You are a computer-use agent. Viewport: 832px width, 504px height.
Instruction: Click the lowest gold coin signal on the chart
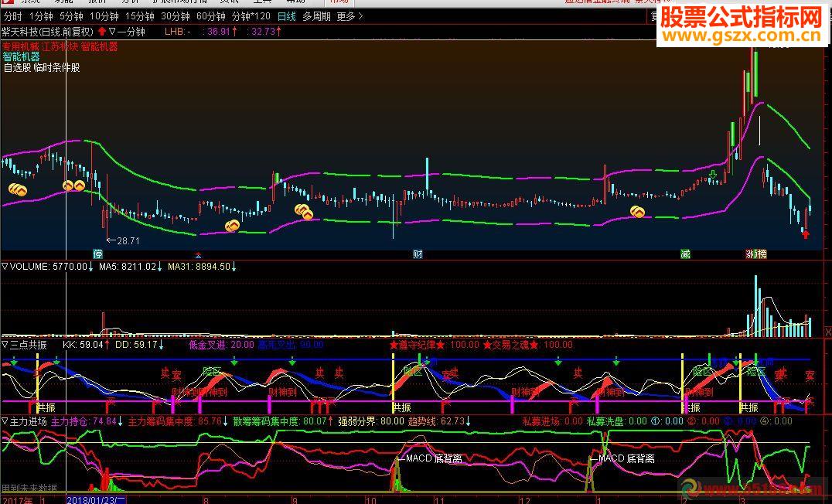pyautogui.click(x=233, y=226)
